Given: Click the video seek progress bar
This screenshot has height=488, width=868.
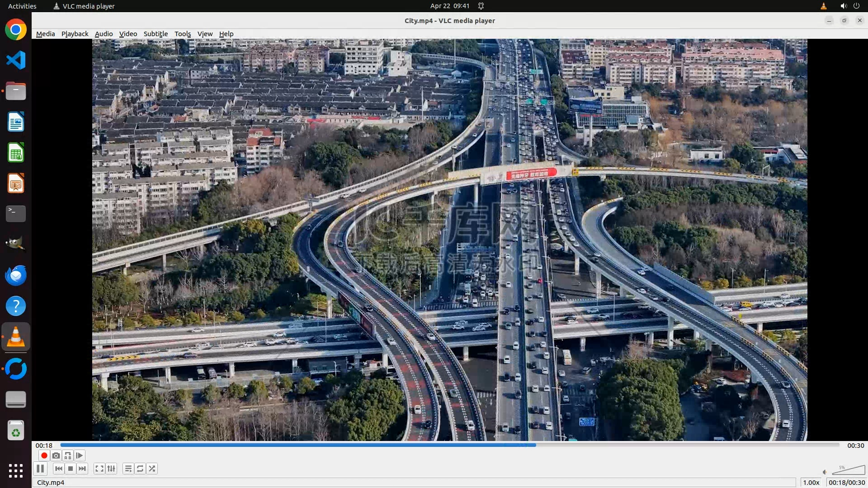Looking at the screenshot, I should click(450, 445).
